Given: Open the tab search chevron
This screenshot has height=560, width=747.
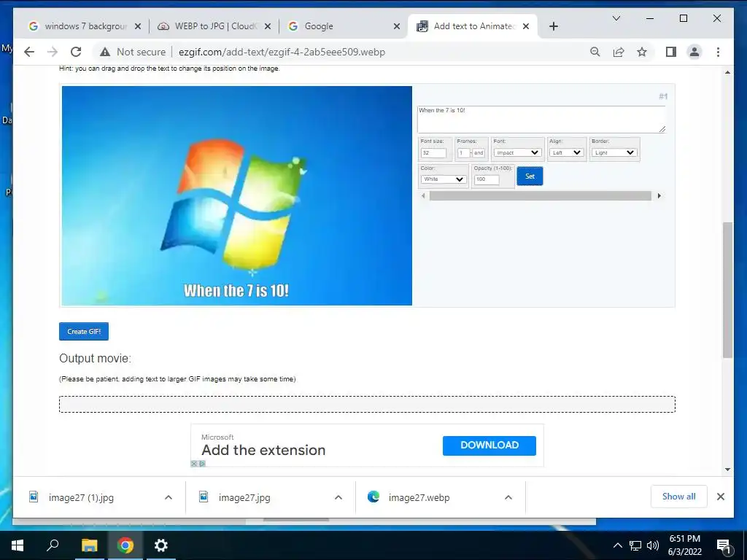Looking at the screenshot, I should click(x=616, y=18).
